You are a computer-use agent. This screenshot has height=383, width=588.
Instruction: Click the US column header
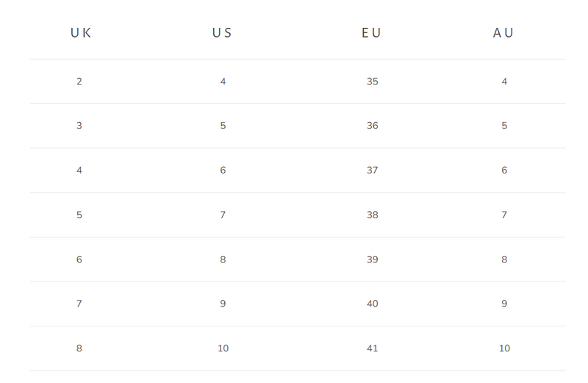click(x=222, y=33)
